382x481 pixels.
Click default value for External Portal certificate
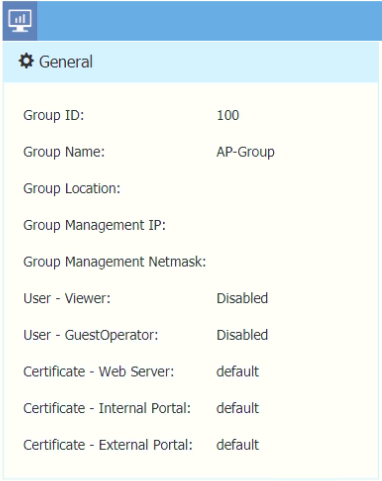click(238, 445)
